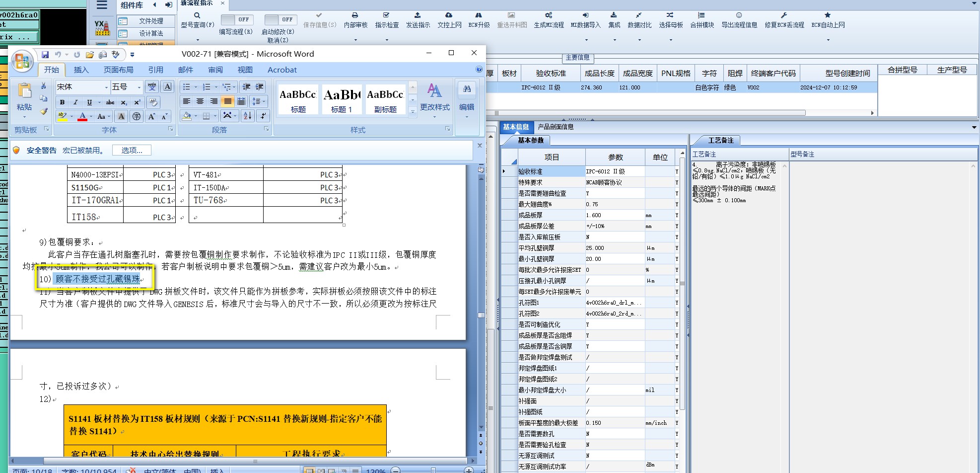The width and height of the screenshot is (980, 473).
Task: Click the show paragraph marks icon
Action: pyautogui.click(x=263, y=116)
